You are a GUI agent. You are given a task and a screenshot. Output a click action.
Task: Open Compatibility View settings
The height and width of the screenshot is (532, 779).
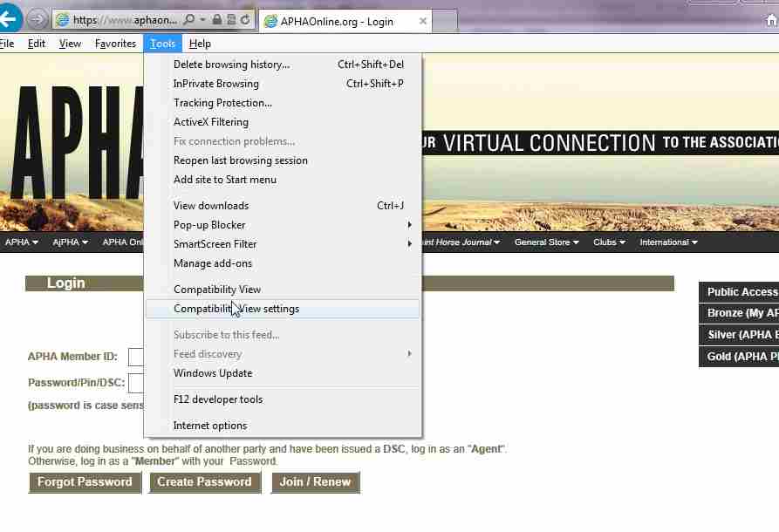click(284, 309)
